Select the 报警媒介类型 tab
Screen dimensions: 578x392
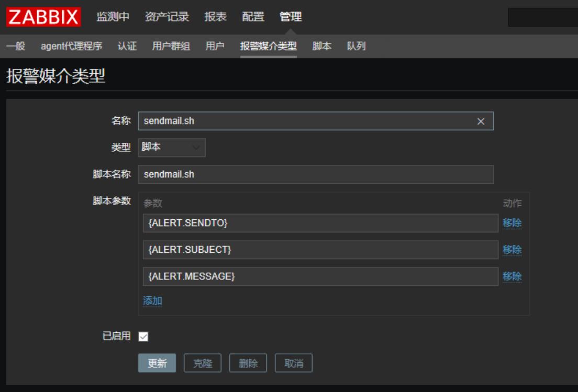coord(269,46)
